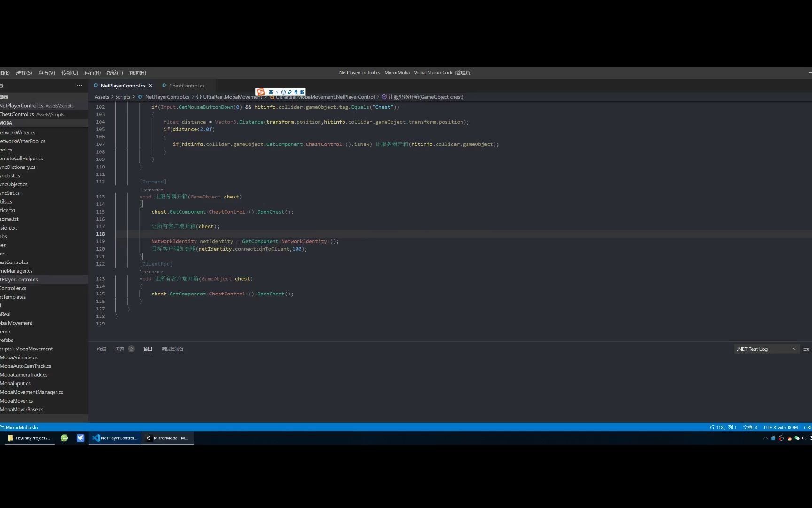Switch to the 调试控制台 debug console tab
812x508 pixels.
click(172, 349)
